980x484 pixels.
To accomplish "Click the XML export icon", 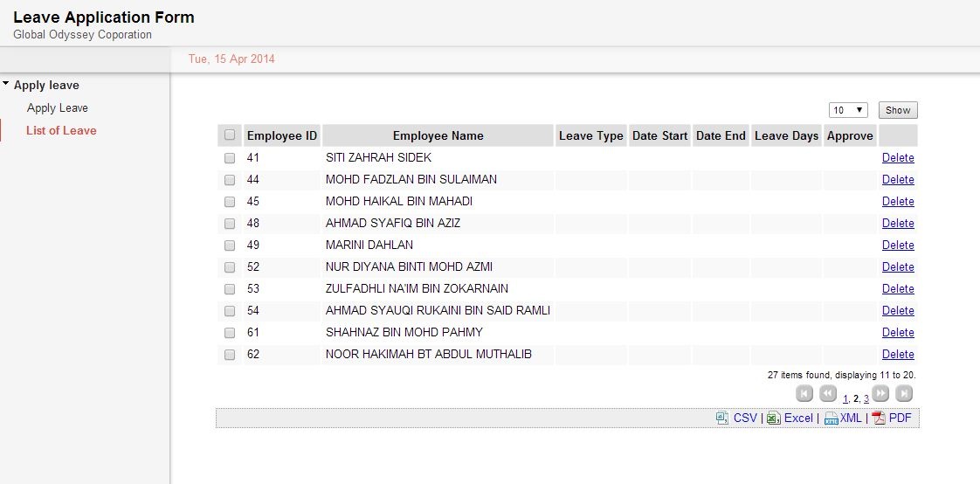I will click(831, 418).
